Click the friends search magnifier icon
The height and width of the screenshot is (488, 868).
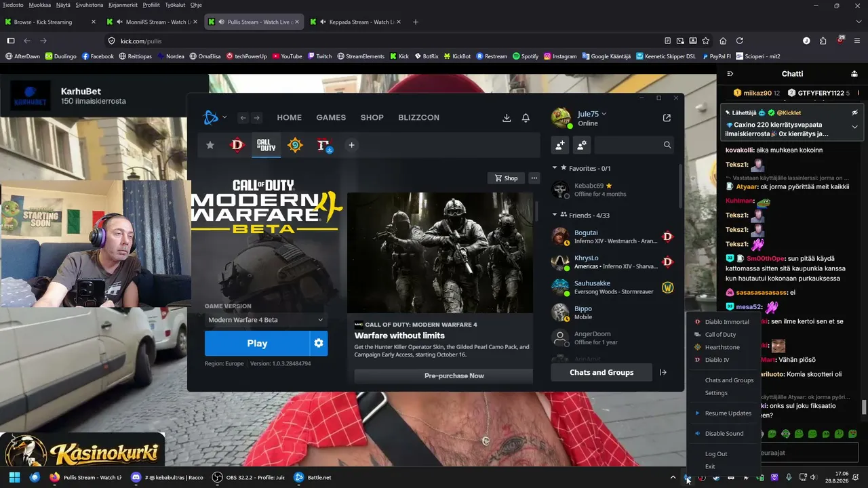coord(667,144)
